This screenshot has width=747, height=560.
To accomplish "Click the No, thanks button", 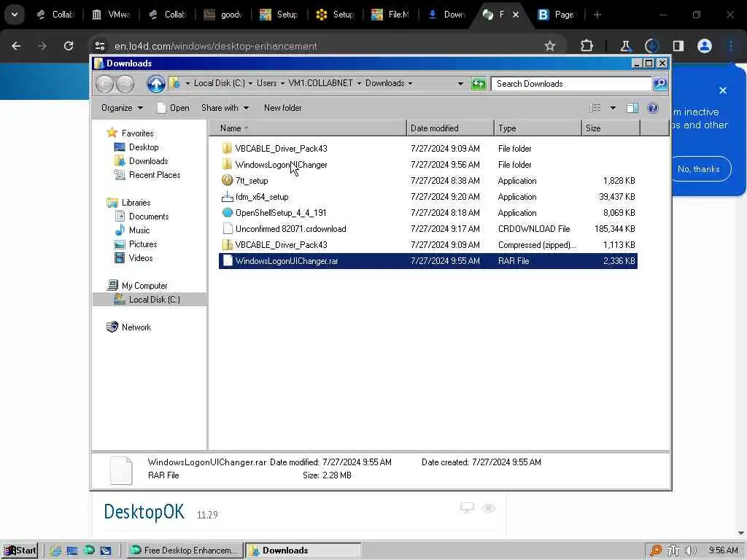I will click(x=698, y=169).
